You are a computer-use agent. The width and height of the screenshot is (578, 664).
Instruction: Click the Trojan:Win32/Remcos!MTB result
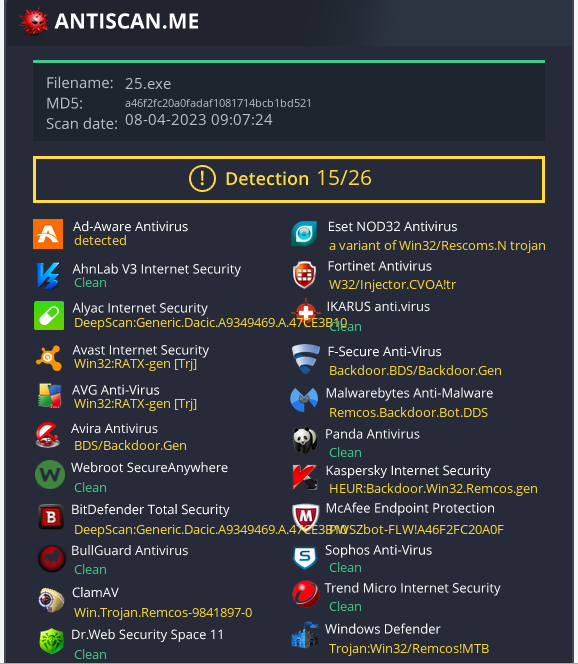pos(409,648)
